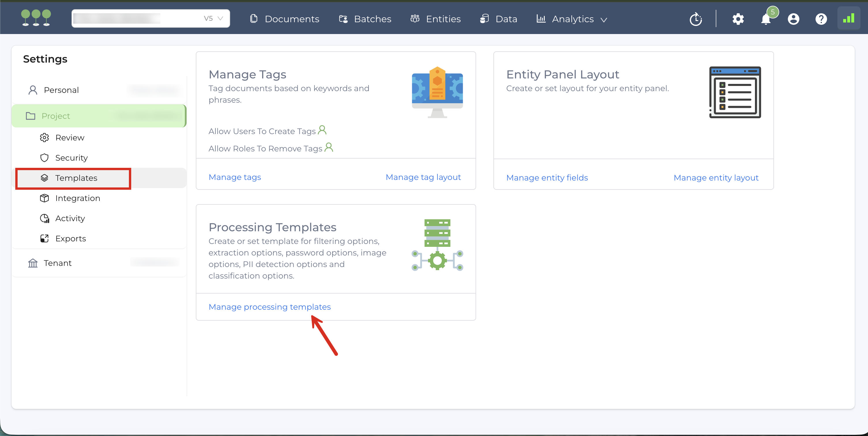Open Manage entity layout link
The width and height of the screenshot is (868, 436).
(716, 178)
